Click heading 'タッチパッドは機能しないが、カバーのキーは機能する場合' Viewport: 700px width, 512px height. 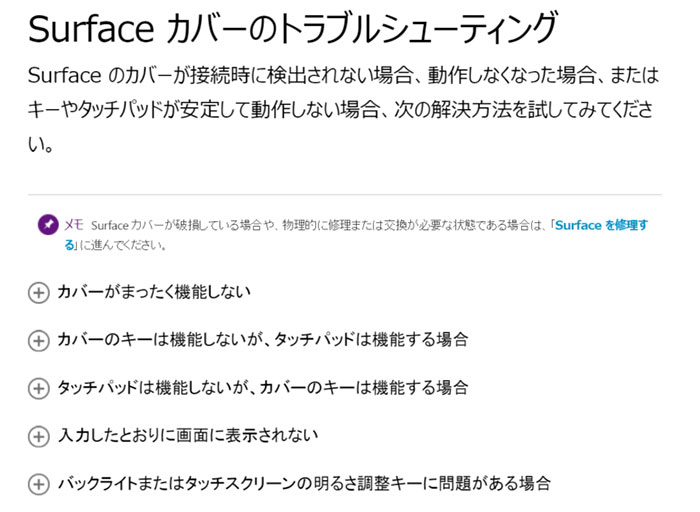click(263, 388)
